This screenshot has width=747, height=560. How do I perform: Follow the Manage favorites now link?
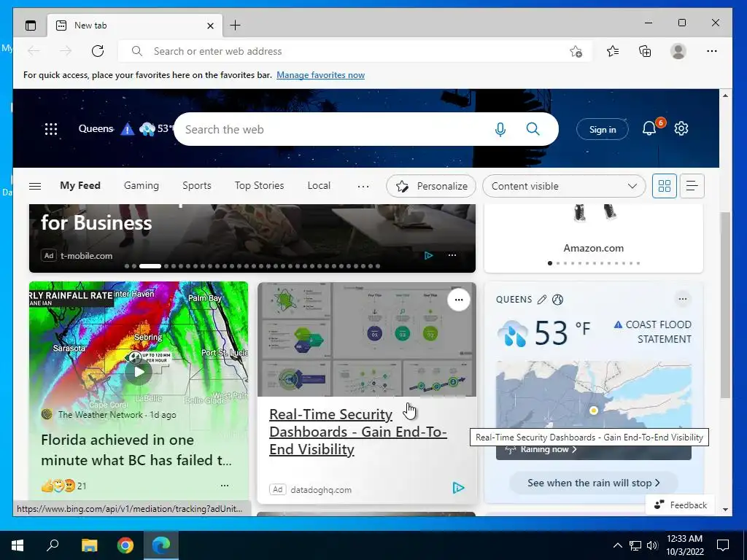[321, 75]
